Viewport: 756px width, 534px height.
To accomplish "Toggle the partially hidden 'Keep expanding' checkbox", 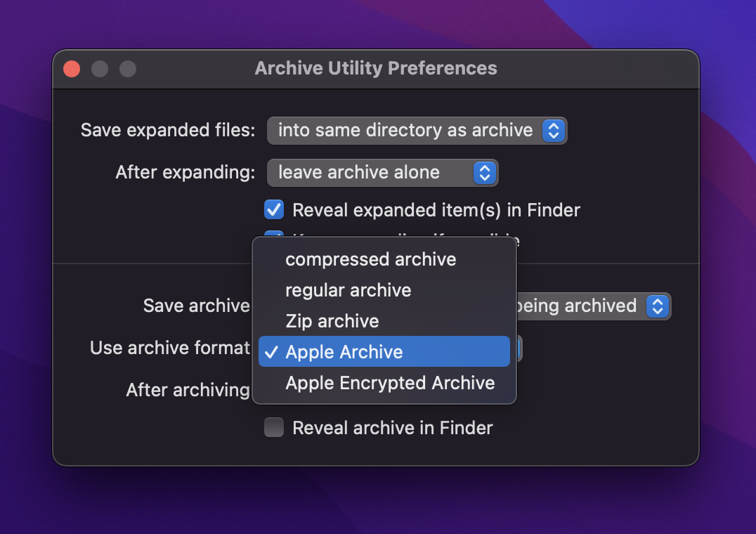I will [x=273, y=235].
